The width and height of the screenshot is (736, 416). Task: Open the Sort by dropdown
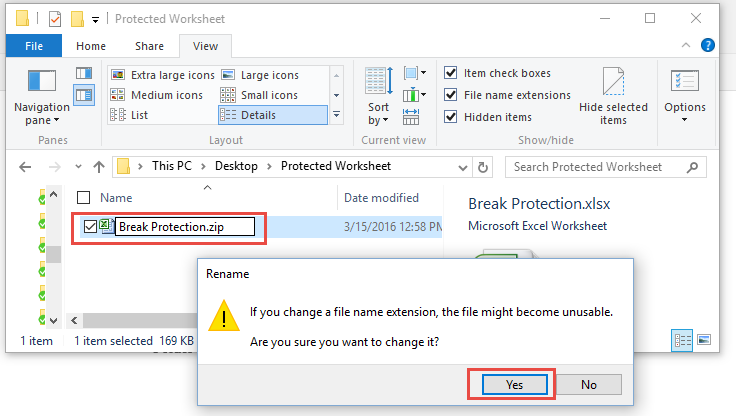378,96
